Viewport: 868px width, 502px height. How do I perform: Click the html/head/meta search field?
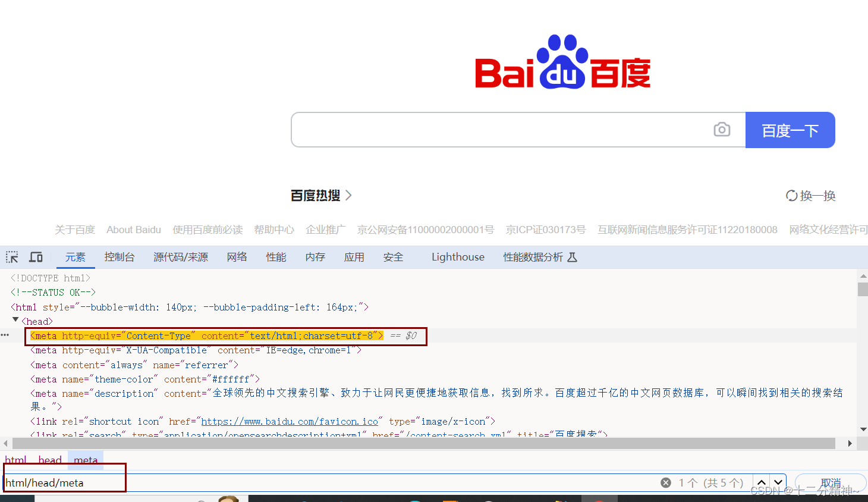tap(330, 482)
